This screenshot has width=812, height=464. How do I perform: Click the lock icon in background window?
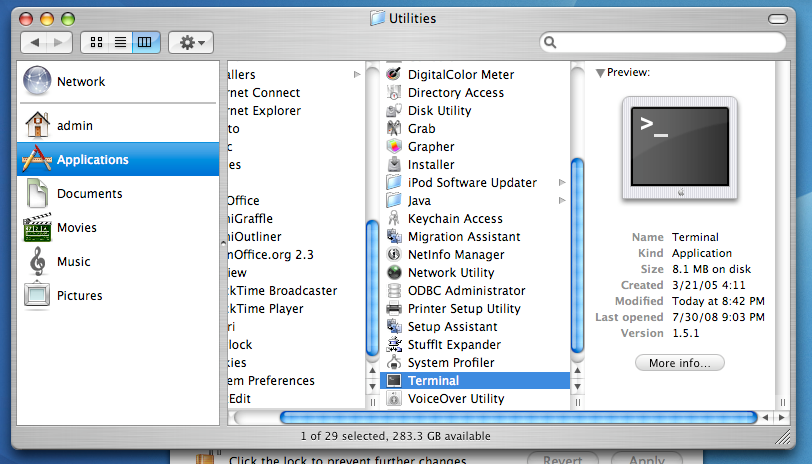coord(206,458)
